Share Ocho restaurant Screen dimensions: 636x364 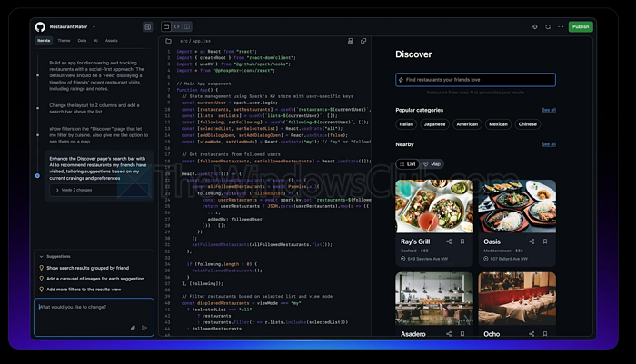click(532, 334)
